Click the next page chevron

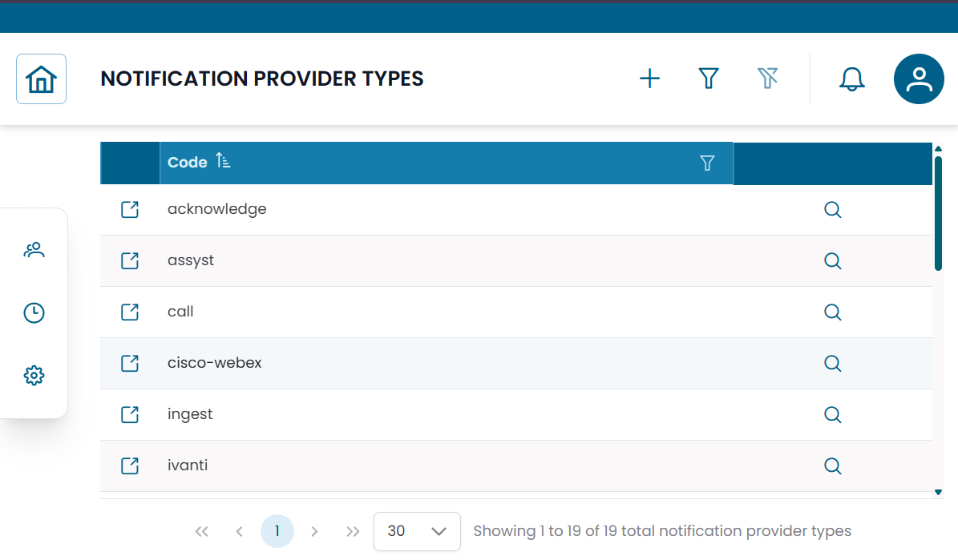click(315, 531)
